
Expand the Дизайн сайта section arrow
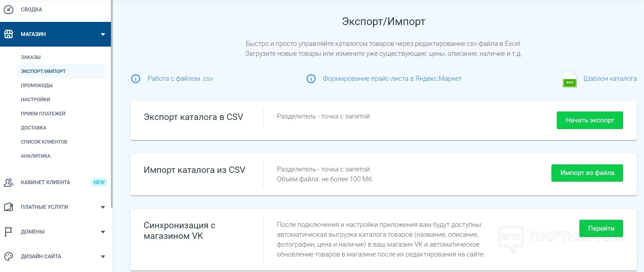[103, 256]
